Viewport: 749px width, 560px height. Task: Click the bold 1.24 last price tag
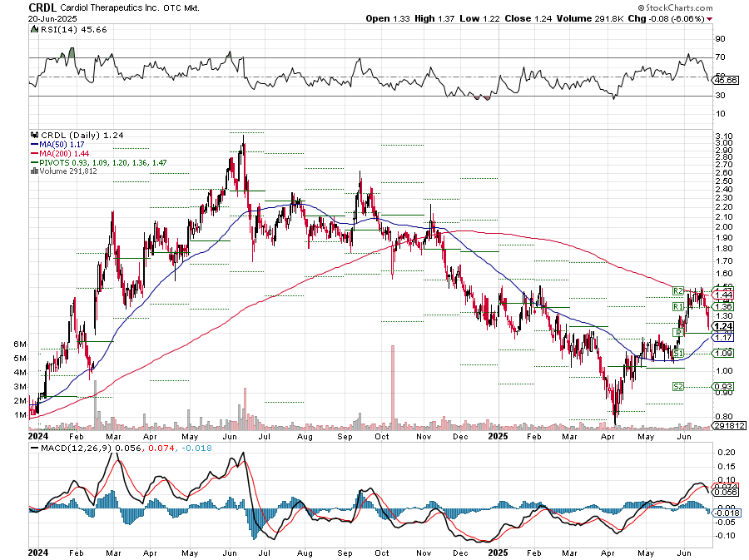tap(724, 326)
